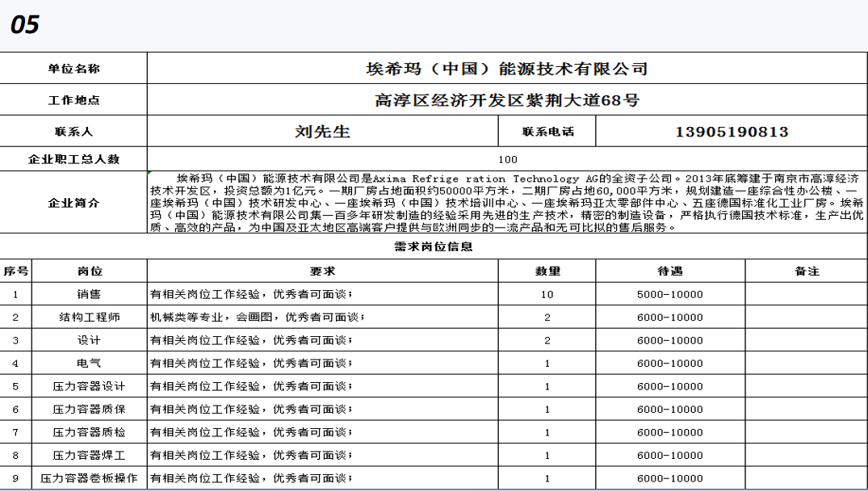Viewport: 868px width, 492px height.
Task: Select the company introduction paragraph text
Action: (507, 203)
